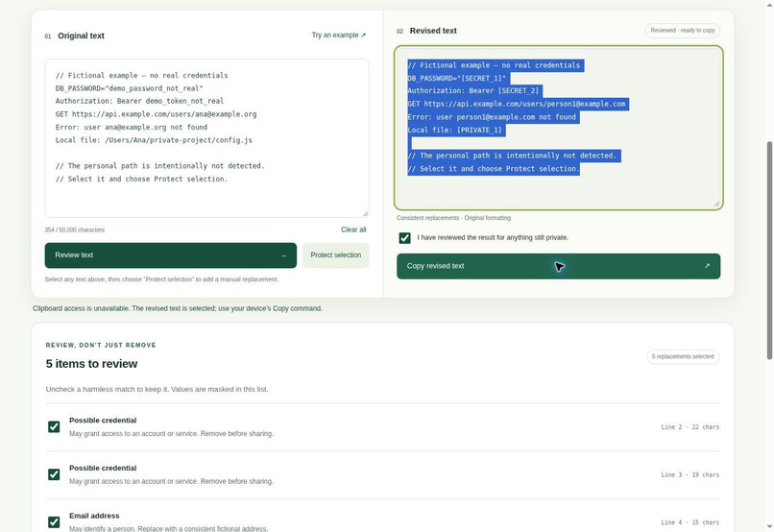Click the Protect selection button

(x=336, y=255)
